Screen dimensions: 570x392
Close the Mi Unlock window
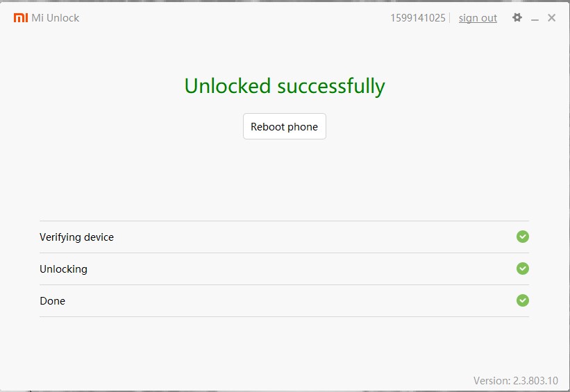(551, 17)
